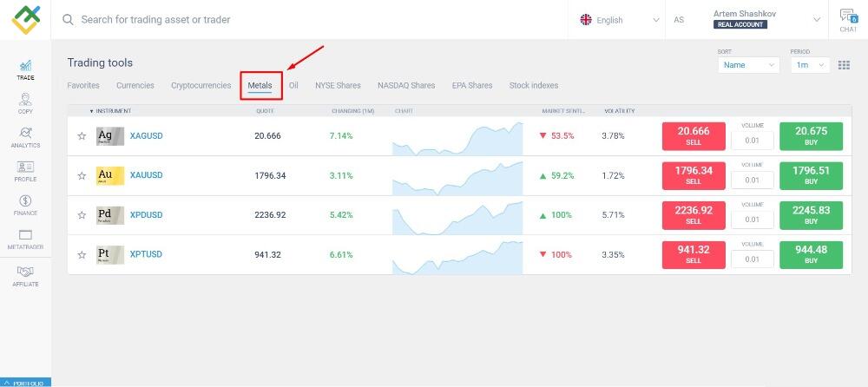This screenshot has width=868, height=387.
Task: Buy XPTUSD at 944.48
Action: pos(811,255)
